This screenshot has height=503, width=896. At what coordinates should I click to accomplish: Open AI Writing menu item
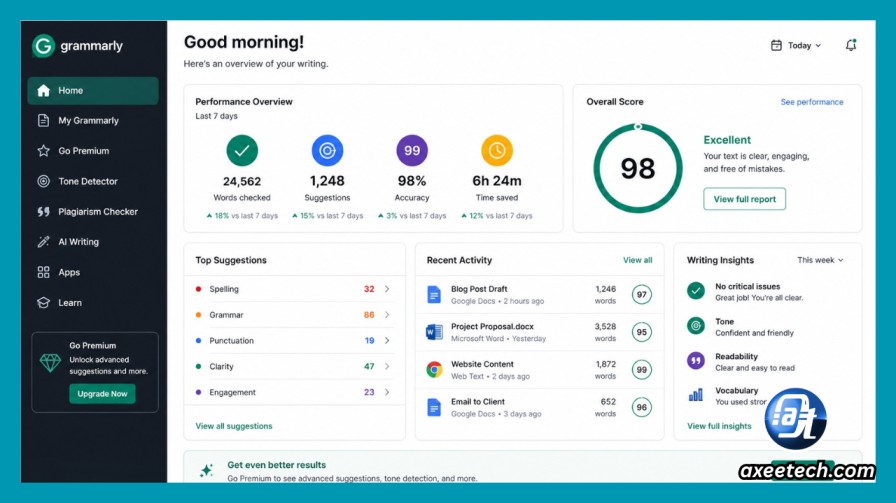click(x=93, y=242)
